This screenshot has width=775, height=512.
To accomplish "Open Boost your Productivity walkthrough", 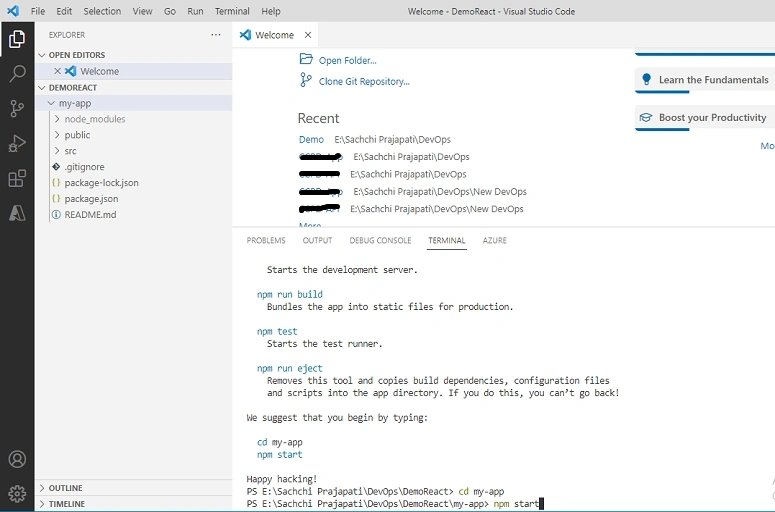I will tap(705, 118).
